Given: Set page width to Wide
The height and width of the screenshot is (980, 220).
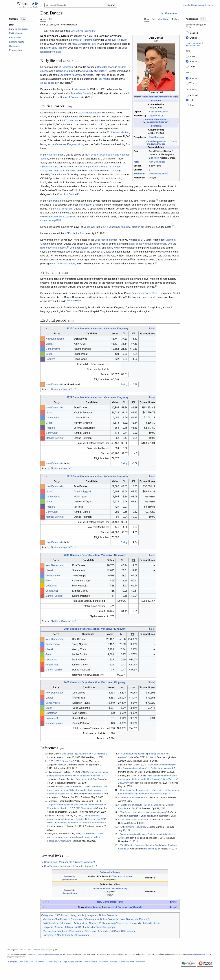Looking at the screenshot, I should [187, 83].
